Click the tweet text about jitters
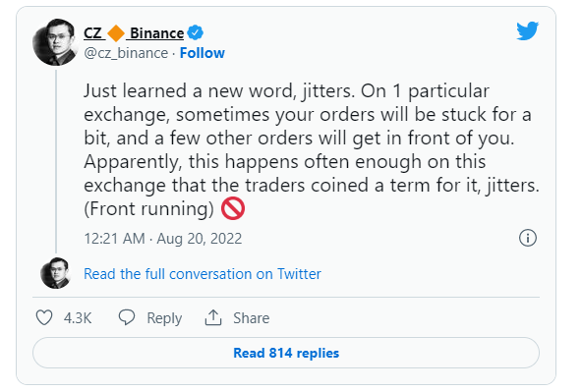 coord(311,150)
